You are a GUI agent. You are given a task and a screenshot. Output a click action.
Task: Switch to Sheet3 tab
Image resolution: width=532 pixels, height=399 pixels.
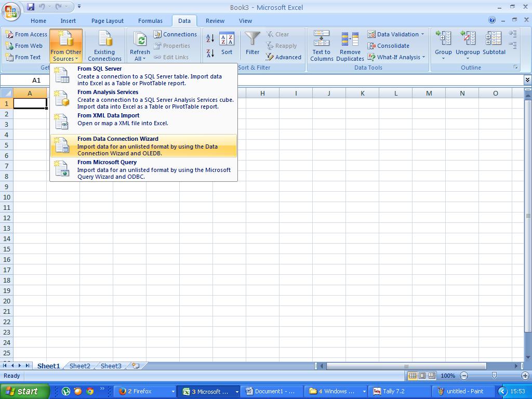tap(111, 366)
